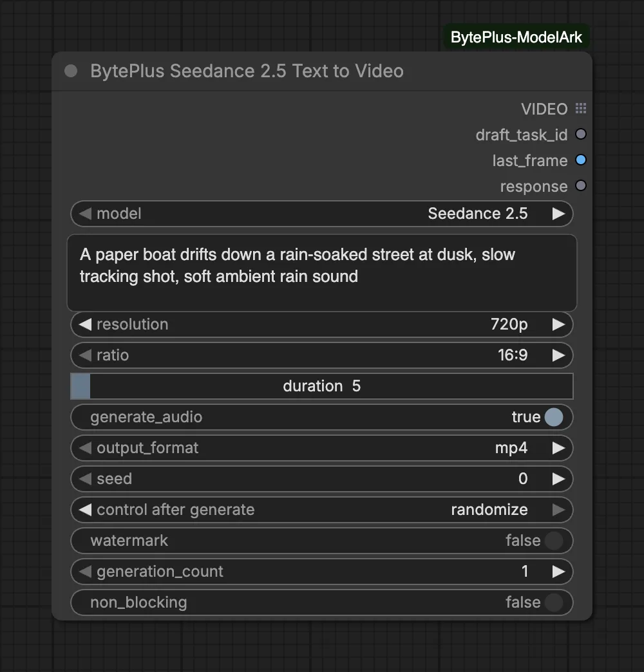Enable the non_blocking toggle
The image size is (644, 672).
point(554,602)
